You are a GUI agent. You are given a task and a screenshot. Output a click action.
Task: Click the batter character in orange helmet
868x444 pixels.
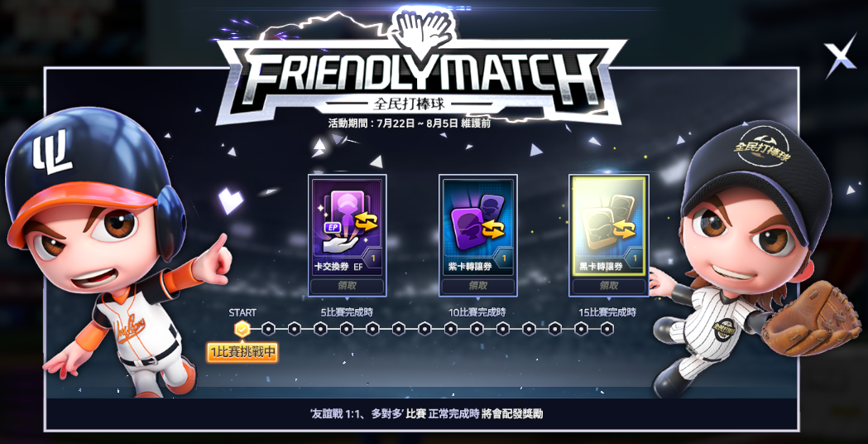point(116,249)
